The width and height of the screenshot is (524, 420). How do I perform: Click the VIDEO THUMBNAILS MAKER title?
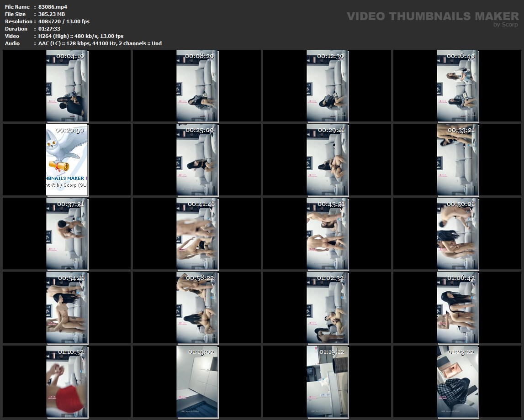(433, 16)
